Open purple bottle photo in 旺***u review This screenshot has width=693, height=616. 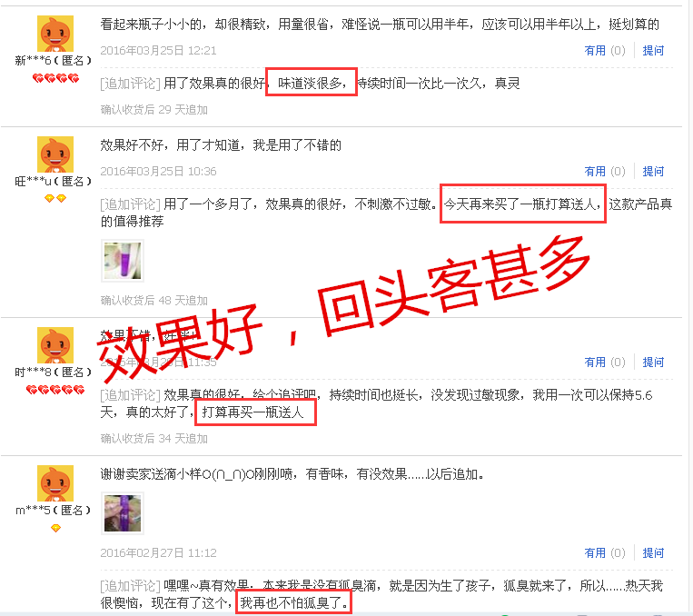click(x=123, y=261)
